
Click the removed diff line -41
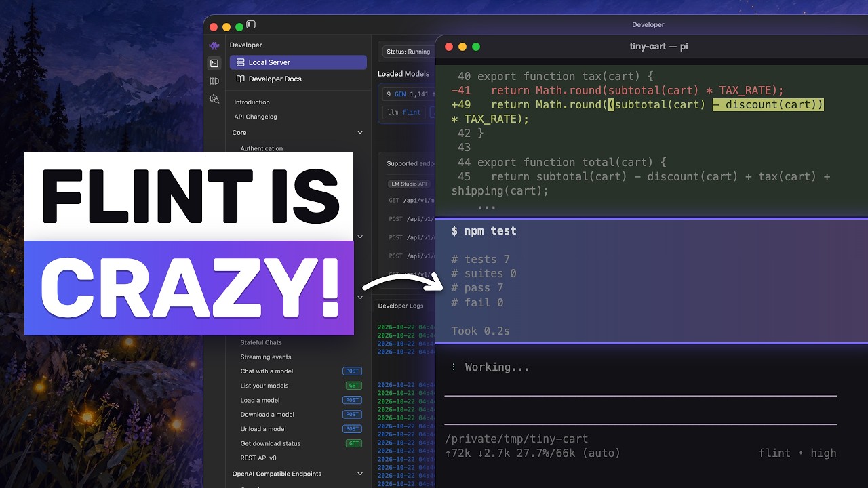point(617,91)
